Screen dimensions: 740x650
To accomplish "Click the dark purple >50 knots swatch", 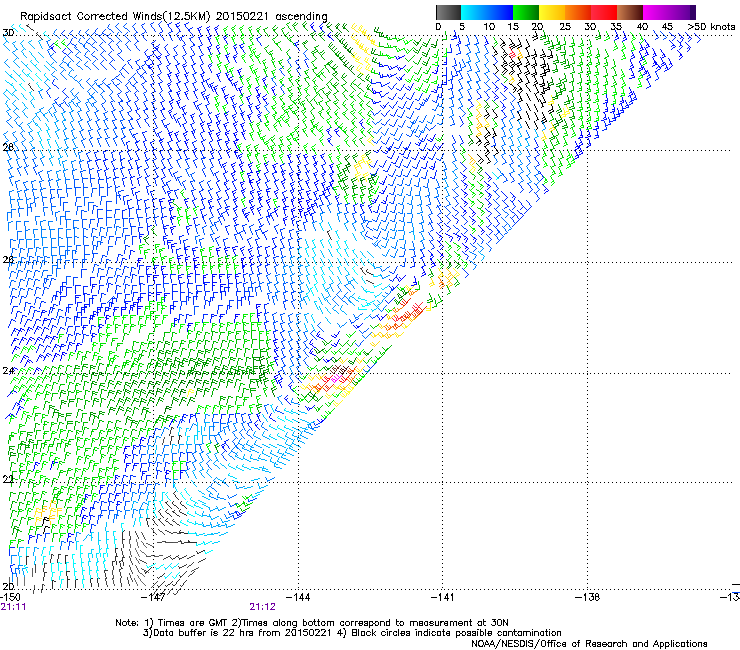I will tap(693, 13).
